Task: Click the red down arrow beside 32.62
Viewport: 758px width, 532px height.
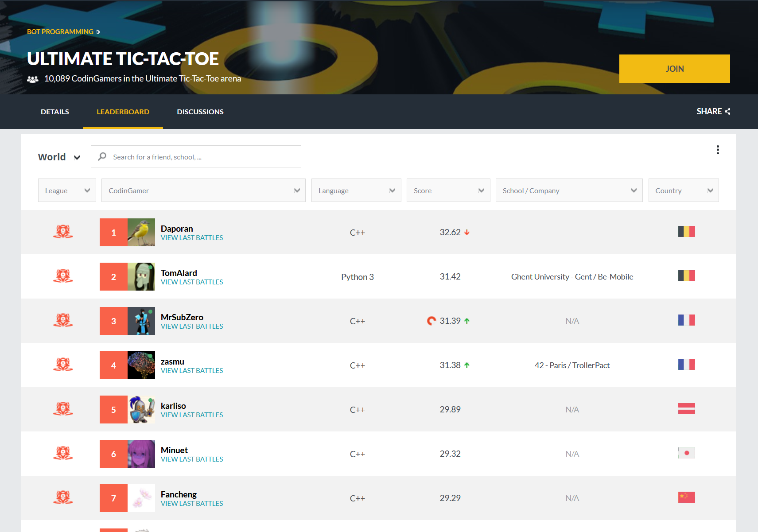Action: (467, 232)
